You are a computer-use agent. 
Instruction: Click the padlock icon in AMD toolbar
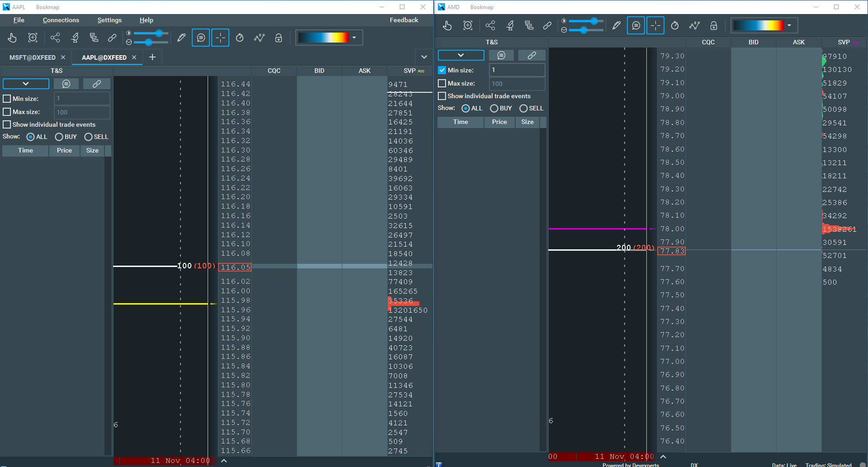click(x=714, y=26)
